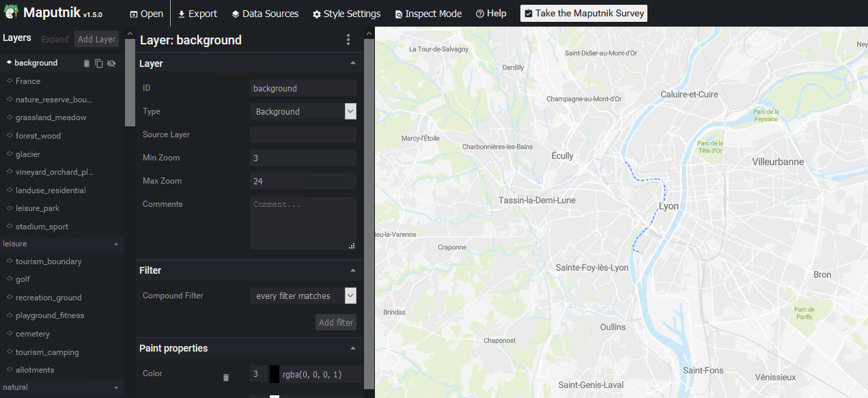Click the Add Layer button
The height and width of the screenshot is (398, 868).
[96, 40]
